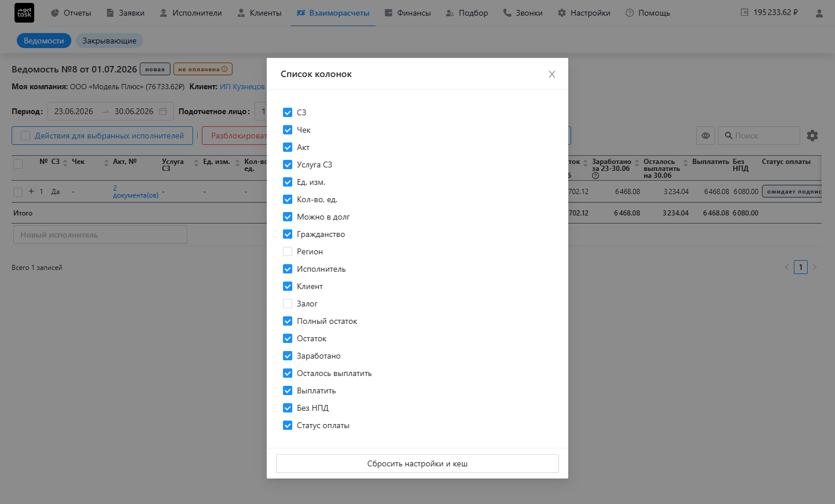Enable the Регион column checkbox
835x504 pixels.
tap(288, 251)
